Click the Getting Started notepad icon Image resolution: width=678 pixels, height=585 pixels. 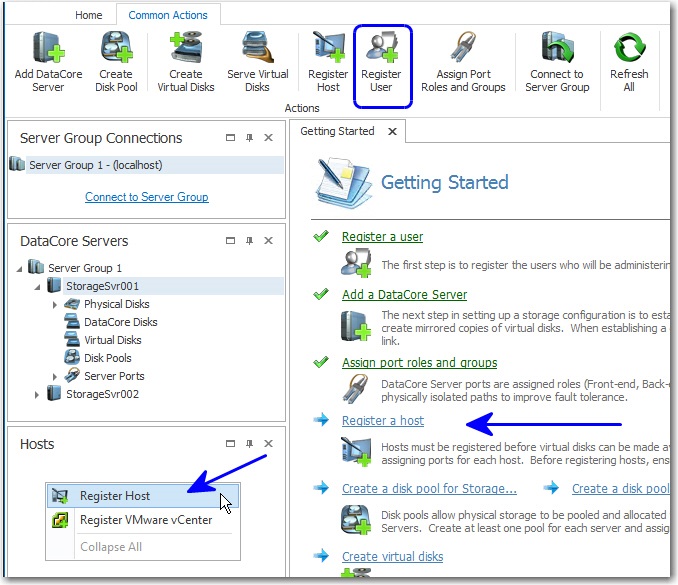pyautogui.click(x=343, y=183)
